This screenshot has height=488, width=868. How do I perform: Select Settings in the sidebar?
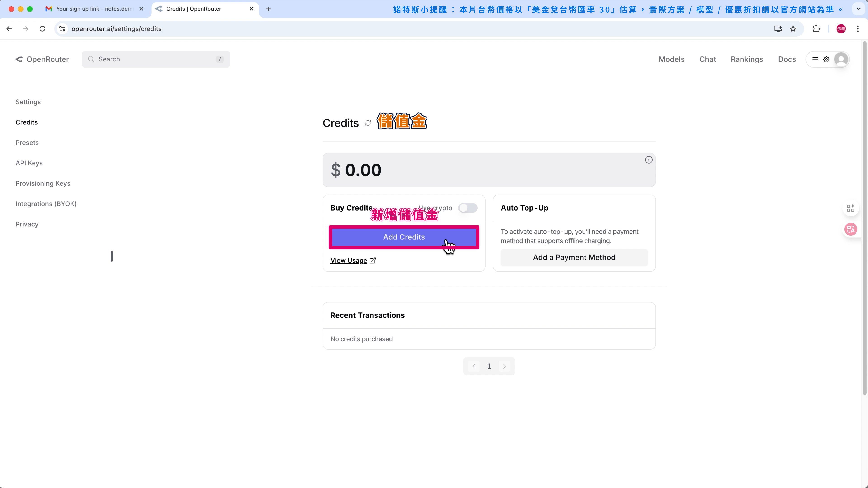pos(28,102)
